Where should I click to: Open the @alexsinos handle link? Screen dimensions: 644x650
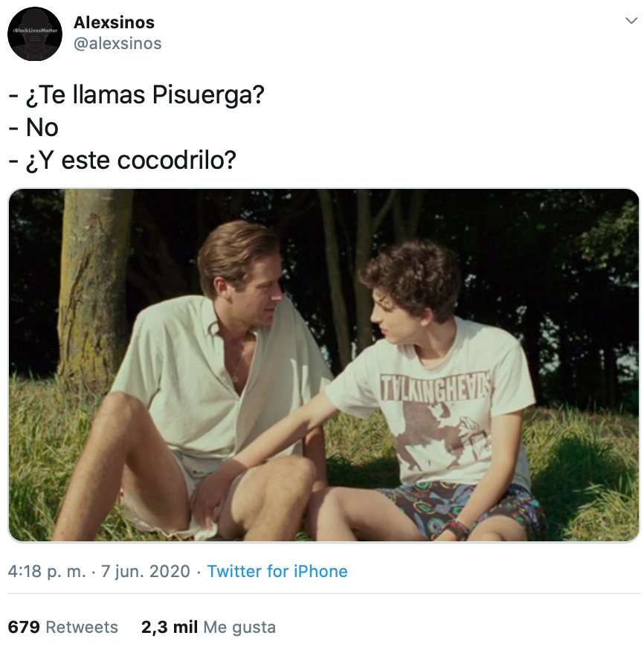pos(117,44)
